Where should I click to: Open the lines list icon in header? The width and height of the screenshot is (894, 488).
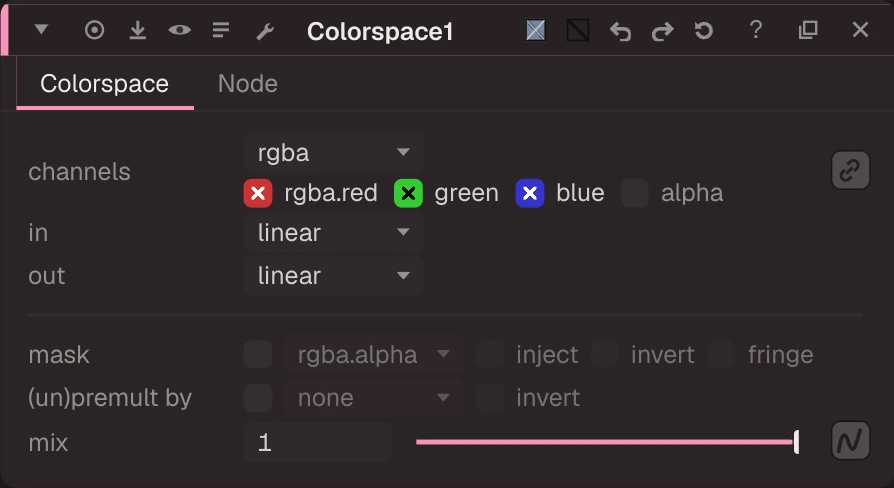click(221, 30)
